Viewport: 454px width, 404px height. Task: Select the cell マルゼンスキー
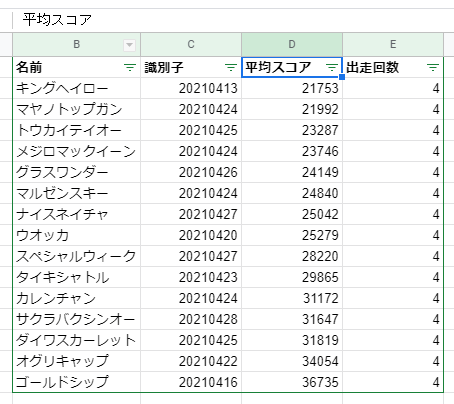77,193
